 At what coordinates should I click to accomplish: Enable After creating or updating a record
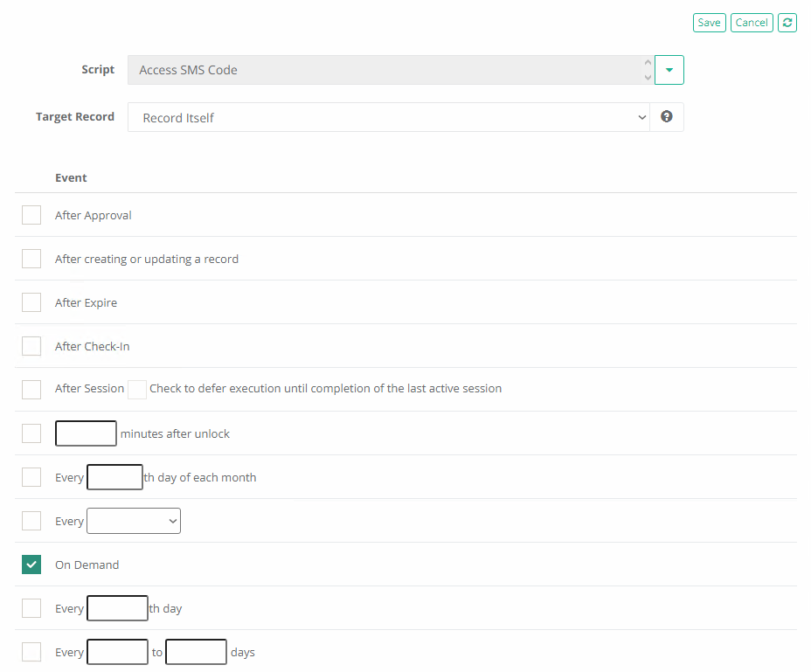pyautogui.click(x=31, y=258)
